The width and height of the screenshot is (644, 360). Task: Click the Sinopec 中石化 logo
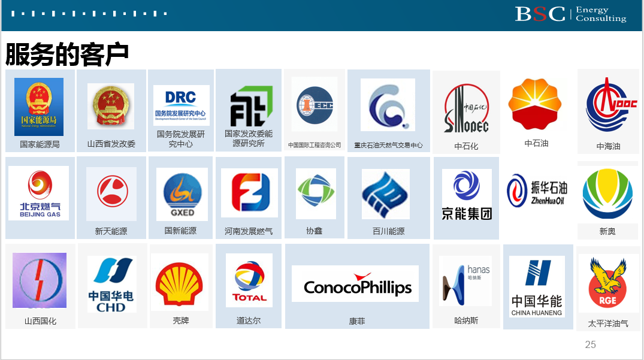point(466,109)
